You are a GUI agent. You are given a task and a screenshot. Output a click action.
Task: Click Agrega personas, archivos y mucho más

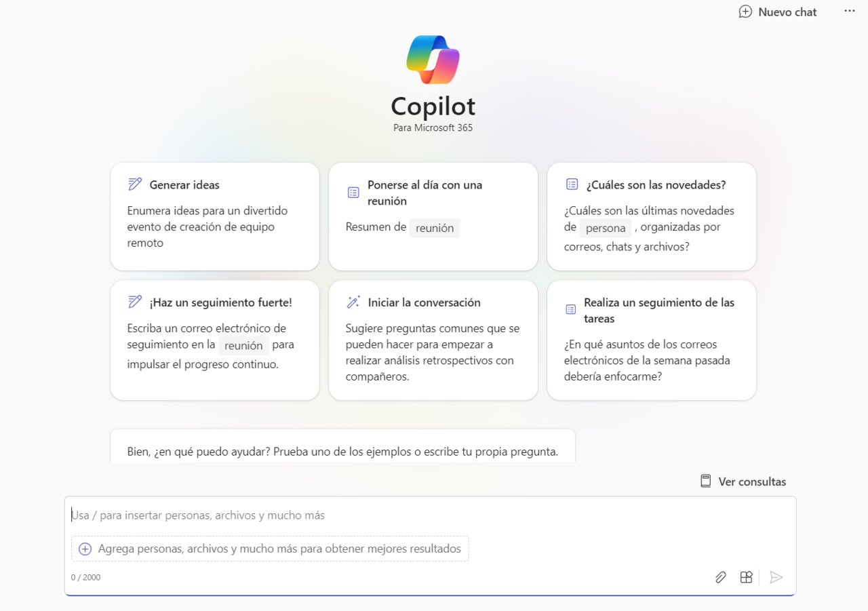[x=270, y=548]
